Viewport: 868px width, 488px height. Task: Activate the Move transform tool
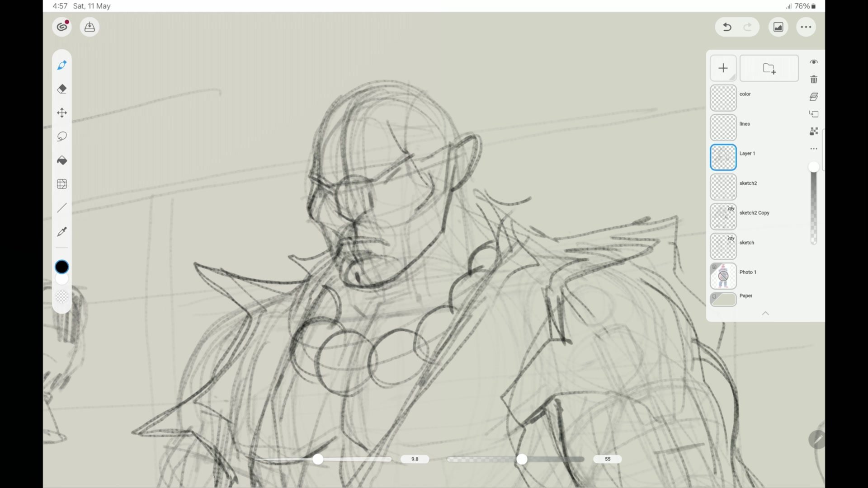(x=62, y=113)
